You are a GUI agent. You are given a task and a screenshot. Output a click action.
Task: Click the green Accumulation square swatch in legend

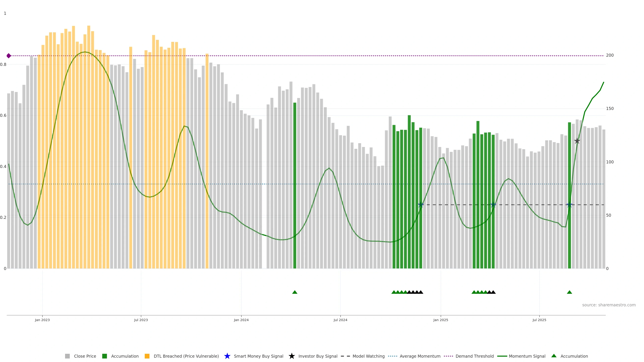(104, 356)
